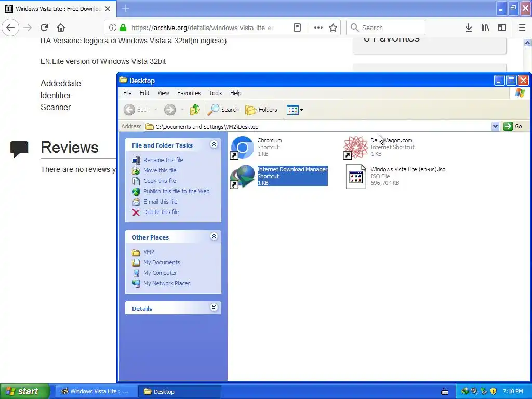Select the DataWagon.com internet shortcut icon
Image resolution: width=532 pixels, height=399 pixels.
tap(355, 148)
